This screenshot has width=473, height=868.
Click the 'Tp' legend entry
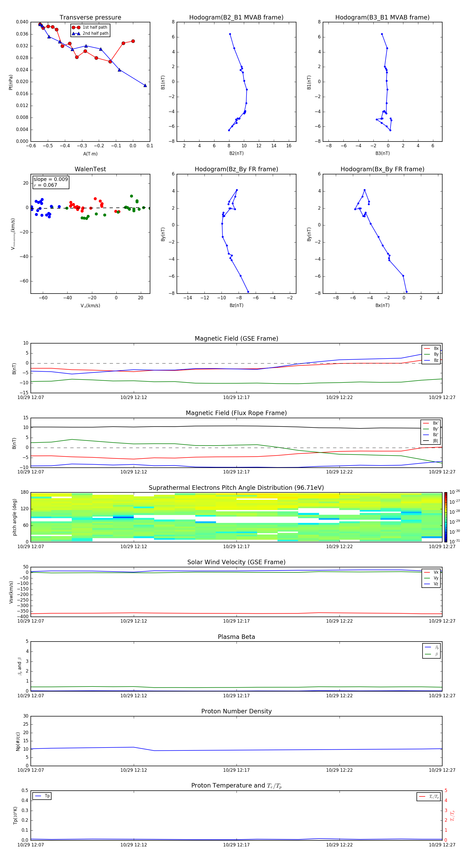42,796
